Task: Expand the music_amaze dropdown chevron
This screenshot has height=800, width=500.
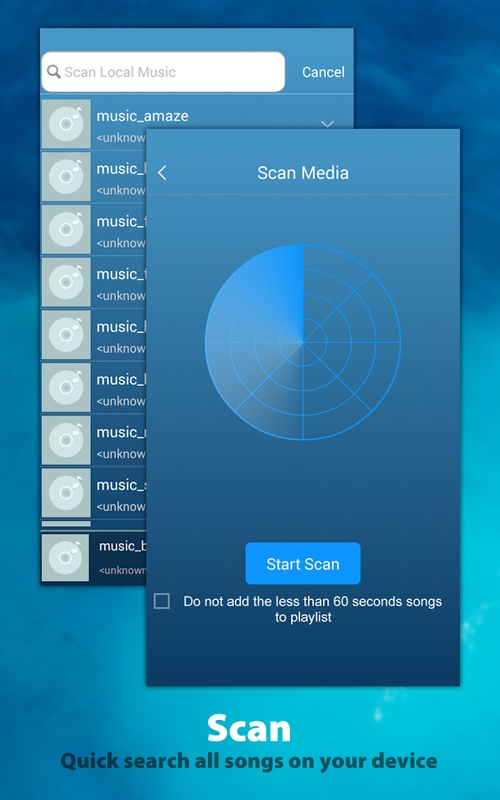Action: [328, 123]
